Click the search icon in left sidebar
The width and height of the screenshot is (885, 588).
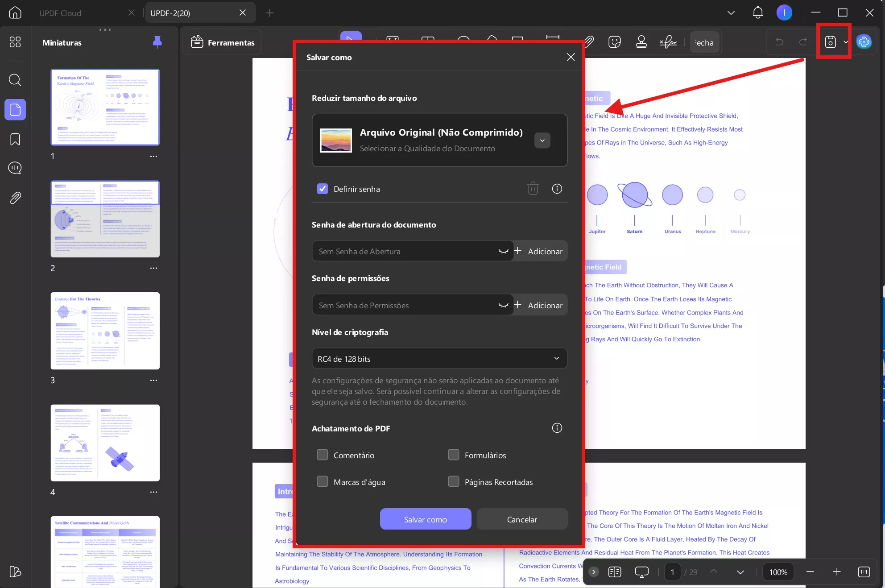(15, 80)
